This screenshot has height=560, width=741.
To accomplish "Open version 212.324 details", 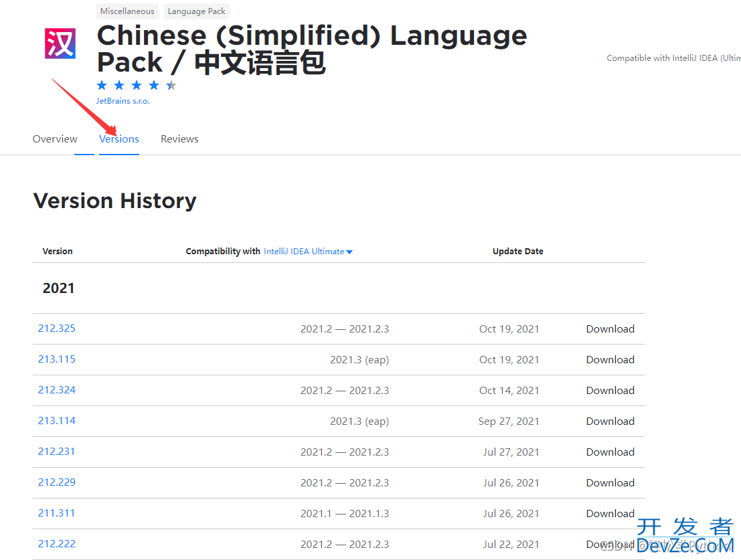I will pos(57,389).
